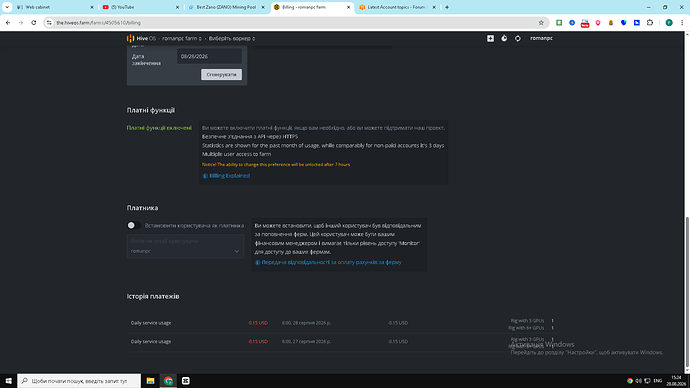
Task: Open the taskbar clock and date
Action: click(676, 381)
